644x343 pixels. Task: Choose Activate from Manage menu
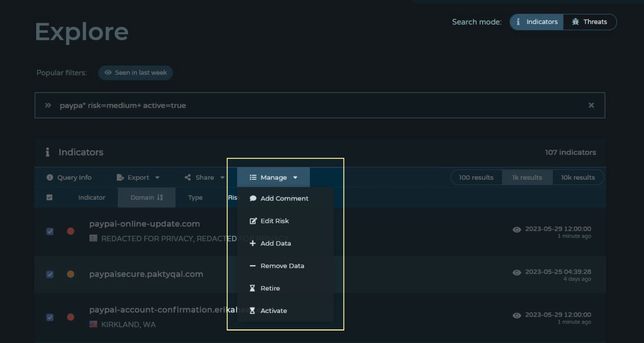coord(285,311)
